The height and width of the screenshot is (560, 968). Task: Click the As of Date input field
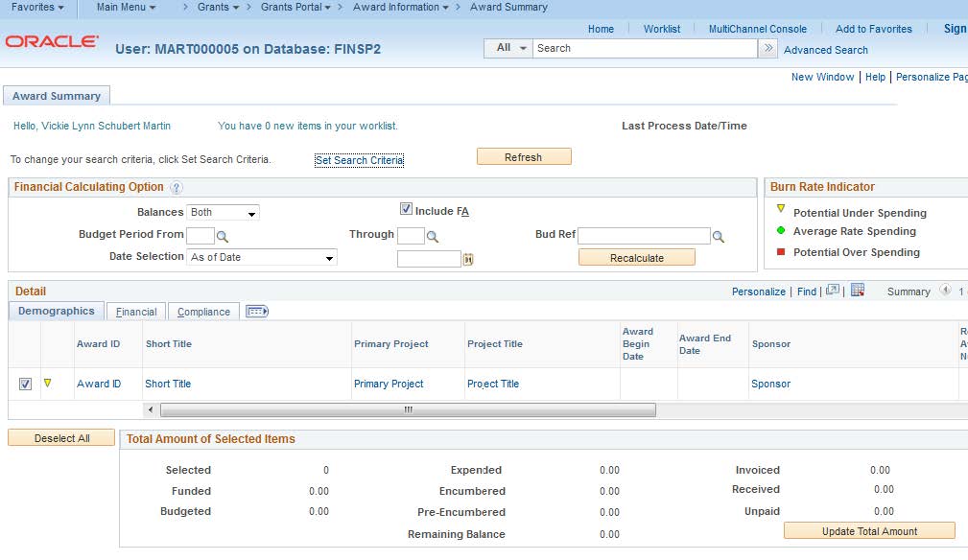click(429, 259)
